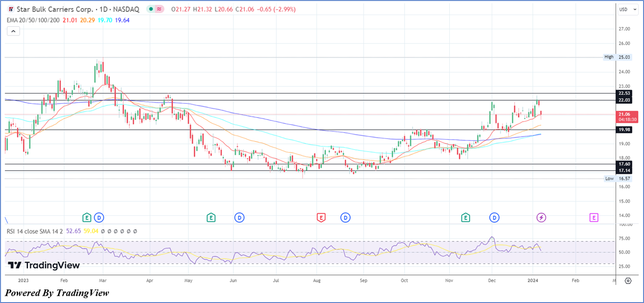Click the blue EMA value 19.64

point(122,20)
